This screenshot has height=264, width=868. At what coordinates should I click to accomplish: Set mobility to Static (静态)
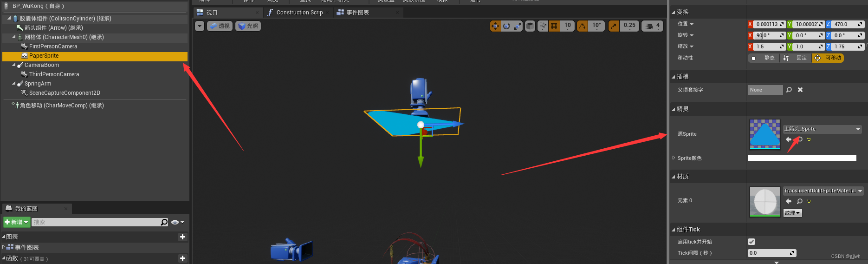coord(764,58)
